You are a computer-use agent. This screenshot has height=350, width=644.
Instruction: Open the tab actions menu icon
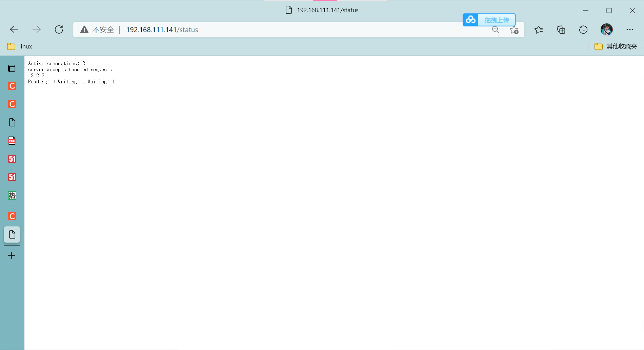12,68
